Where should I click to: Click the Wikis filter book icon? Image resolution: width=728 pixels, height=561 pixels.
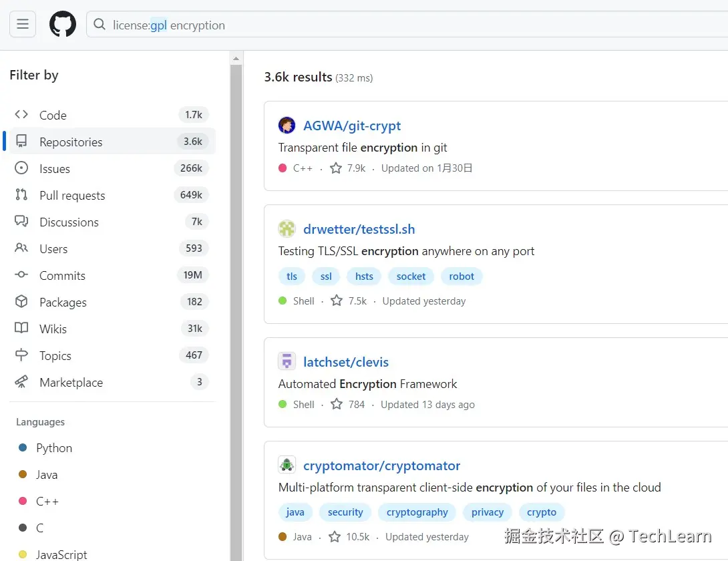[21, 328]
